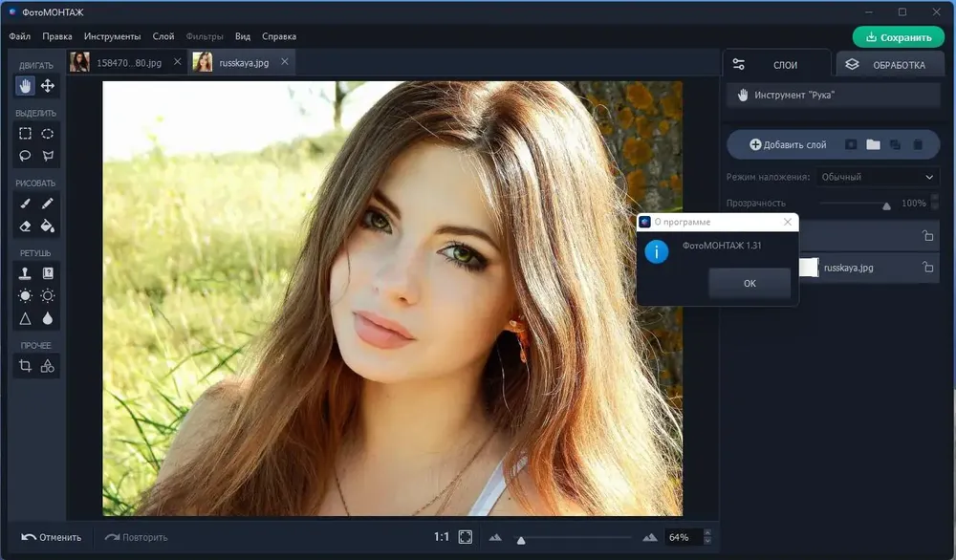Select the rectangular selection tool
956x560 pixels.
pos(25,134)
